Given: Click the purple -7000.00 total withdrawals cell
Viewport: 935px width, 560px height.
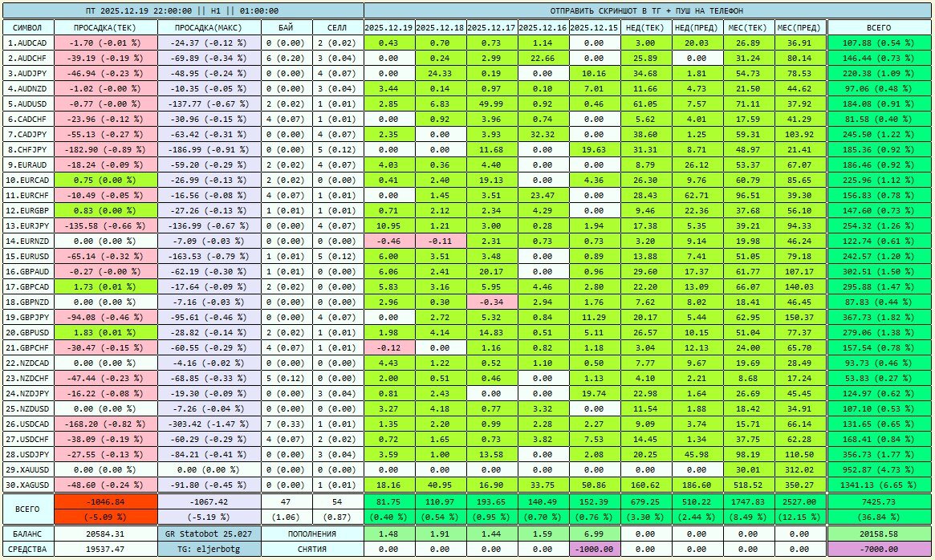Looking at the screenshot, I should pos(879,550).
